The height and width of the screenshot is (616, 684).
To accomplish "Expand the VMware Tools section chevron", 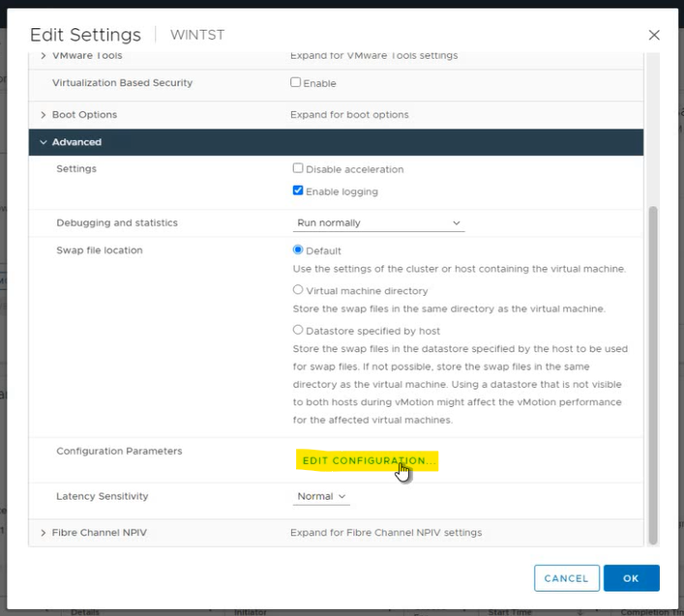I will pos(44,56).
